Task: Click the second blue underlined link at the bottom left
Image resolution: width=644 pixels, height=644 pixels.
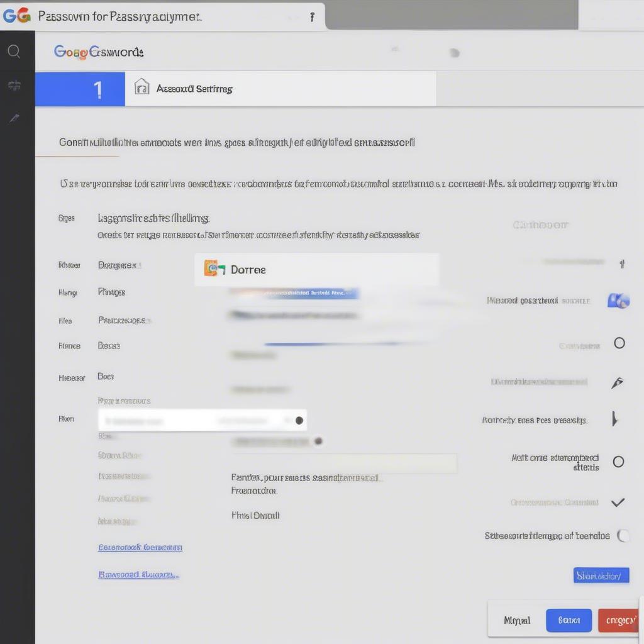Action: tap(138, 575)
